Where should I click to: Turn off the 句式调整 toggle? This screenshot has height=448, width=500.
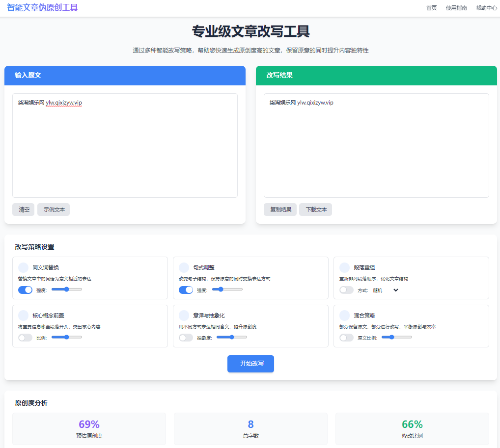coord(186,290)
